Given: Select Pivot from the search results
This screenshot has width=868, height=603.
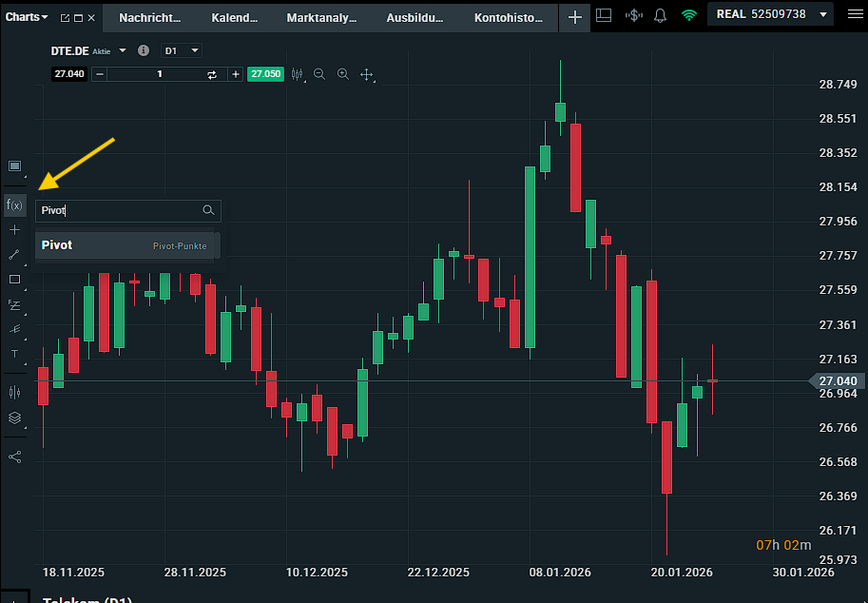Looking at the screenshot, I should 126,245.
